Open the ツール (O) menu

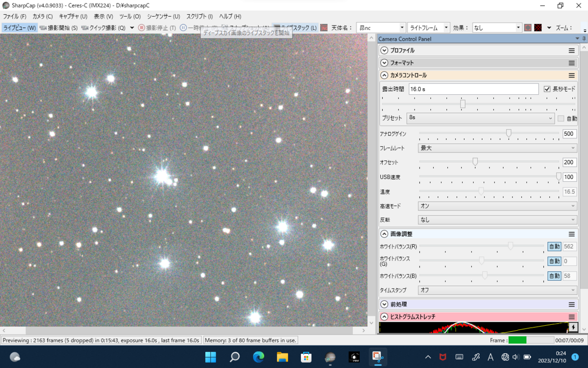[x=130, y=16]
